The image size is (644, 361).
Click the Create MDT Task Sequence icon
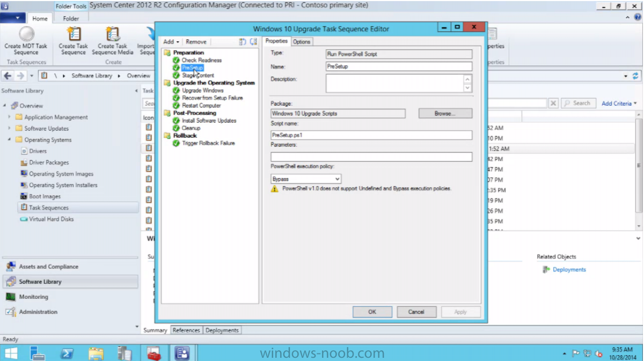26,34
